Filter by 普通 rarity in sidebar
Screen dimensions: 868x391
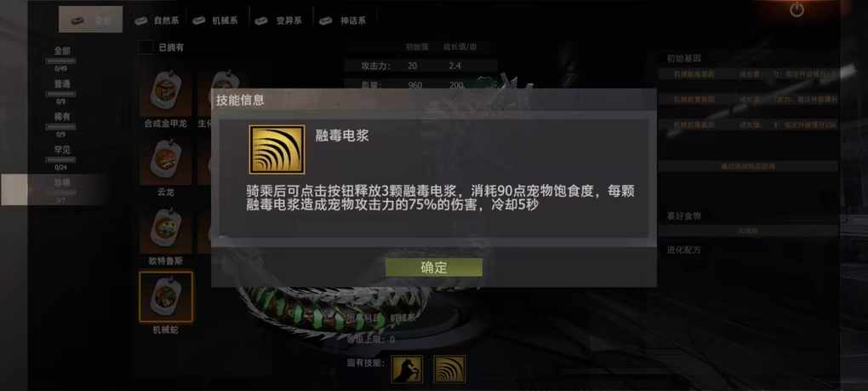61,91
